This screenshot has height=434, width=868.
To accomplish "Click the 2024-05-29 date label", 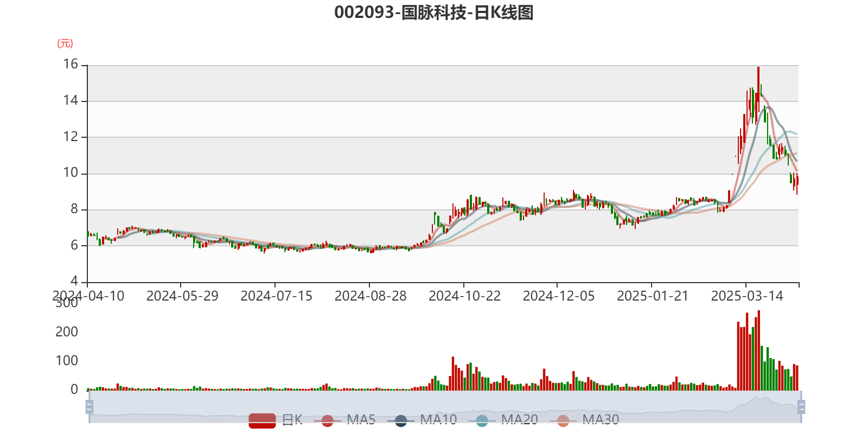I will [182, 296].
